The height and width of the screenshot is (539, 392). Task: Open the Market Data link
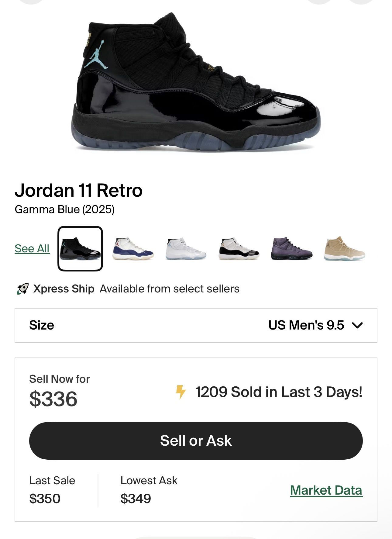326,490
